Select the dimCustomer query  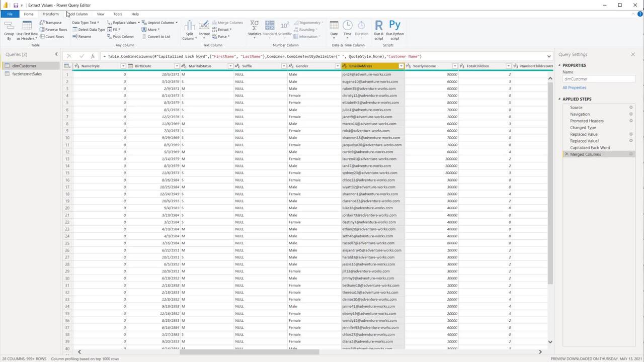pyautogui.click(x=24, y=66)
